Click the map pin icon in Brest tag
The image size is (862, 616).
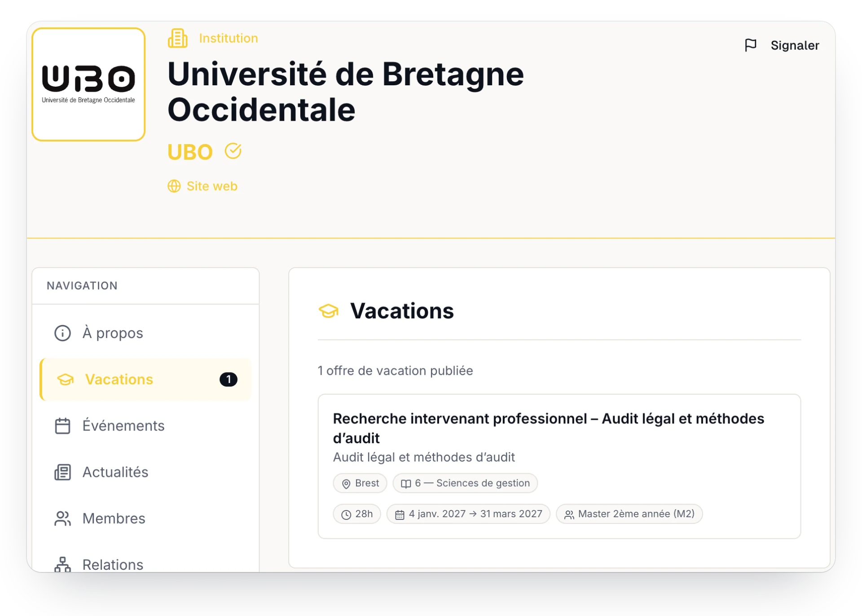coord(346,484)
